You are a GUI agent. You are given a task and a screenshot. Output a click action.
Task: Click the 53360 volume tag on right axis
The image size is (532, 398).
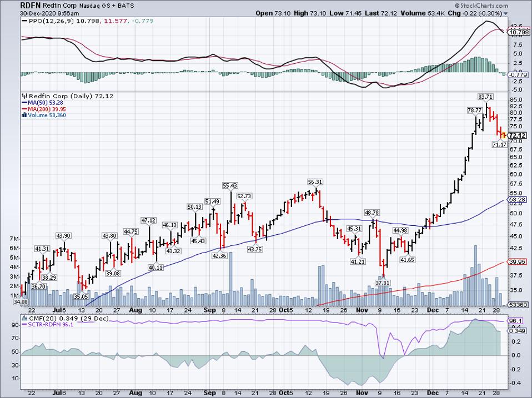click(x=518, y=305)
